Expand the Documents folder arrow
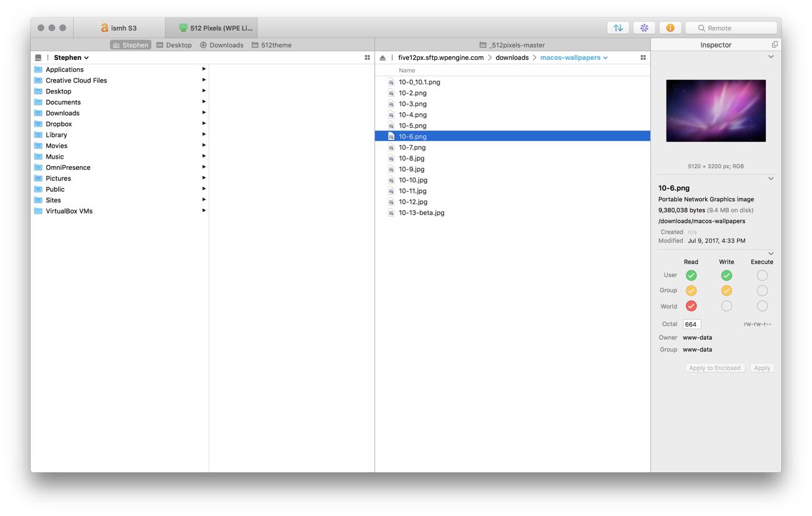This screenshot has height=516, width=812. pyautogui.click(x=204, y=102)
